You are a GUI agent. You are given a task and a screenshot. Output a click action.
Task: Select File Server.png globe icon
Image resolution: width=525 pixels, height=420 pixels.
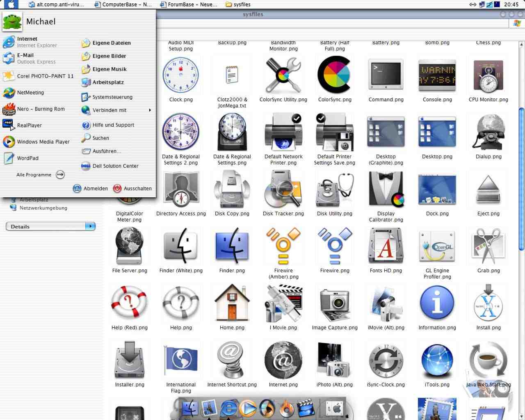(x=130, y=246)
